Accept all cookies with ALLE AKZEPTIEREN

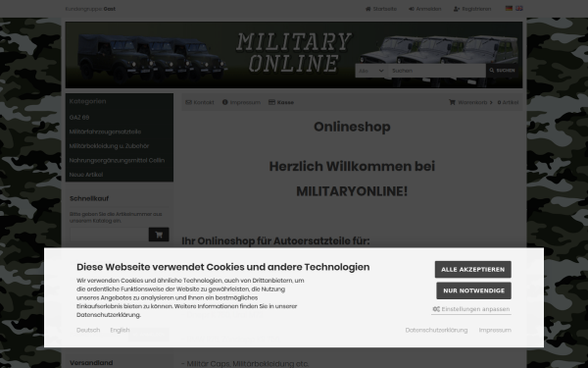click(473, 270)
